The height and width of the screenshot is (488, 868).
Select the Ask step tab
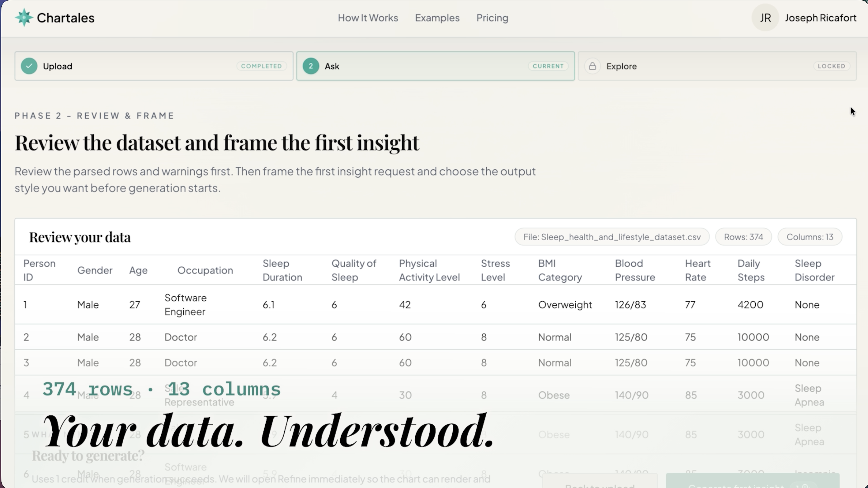[x=435, y=66]
